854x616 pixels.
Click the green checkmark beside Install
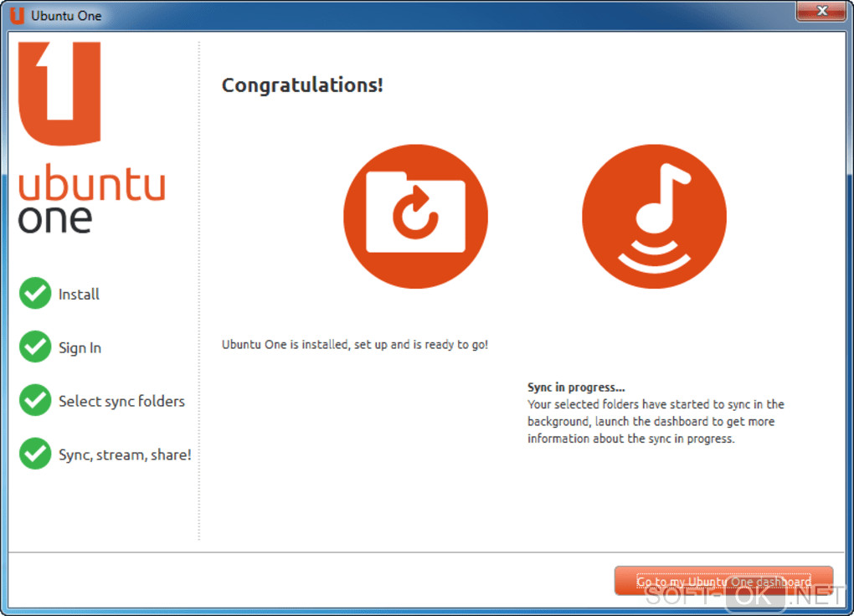(x=35, y=293)
